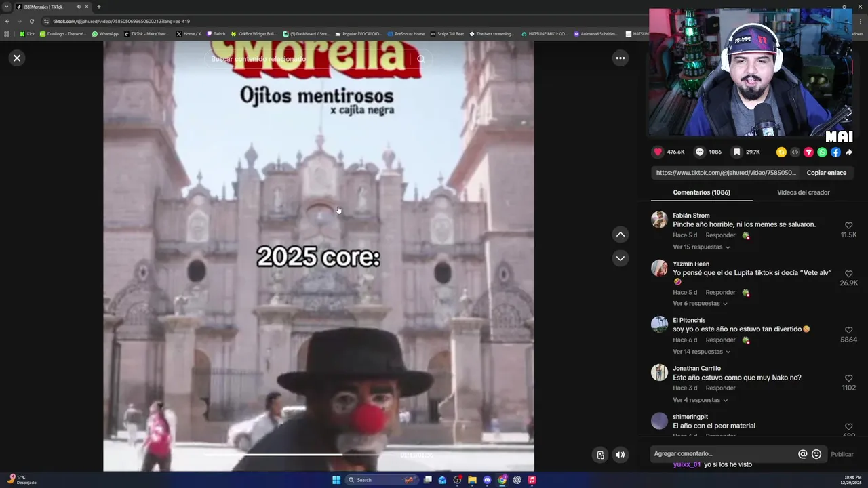Click the browser back arrow
868x488 pixels.
click(x=7, y=21)
